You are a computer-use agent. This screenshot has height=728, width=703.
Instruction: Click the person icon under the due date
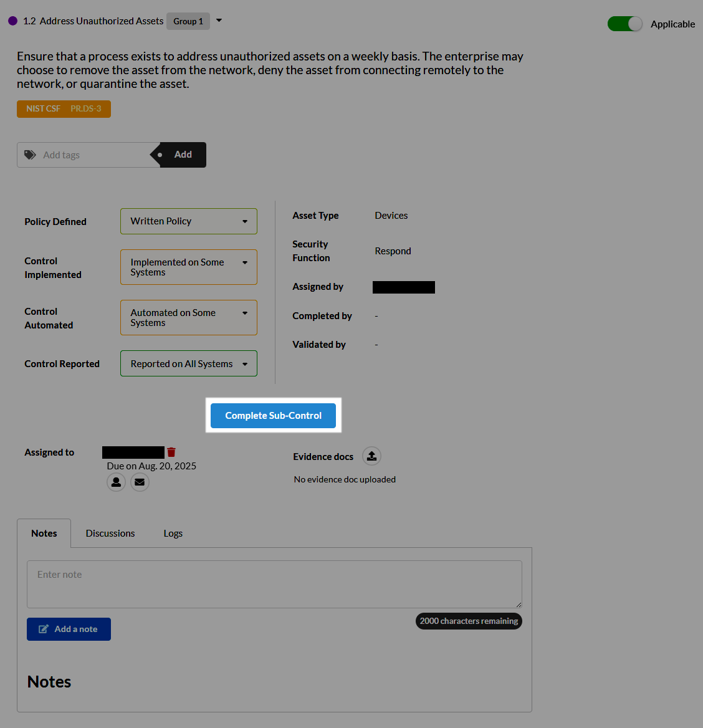(x=116, y=482)
